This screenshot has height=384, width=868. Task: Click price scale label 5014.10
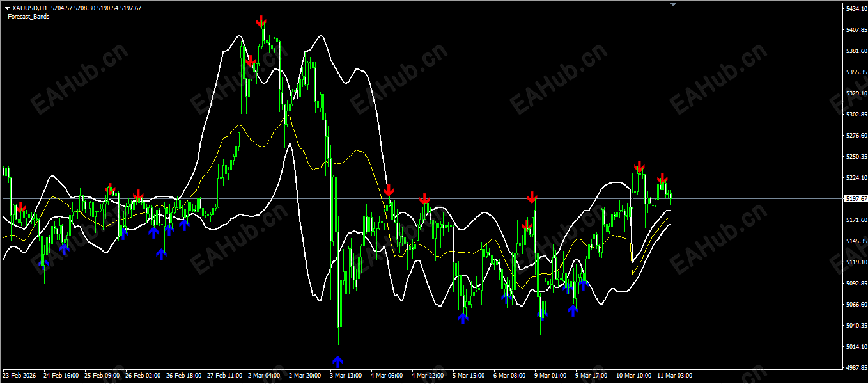856,347
